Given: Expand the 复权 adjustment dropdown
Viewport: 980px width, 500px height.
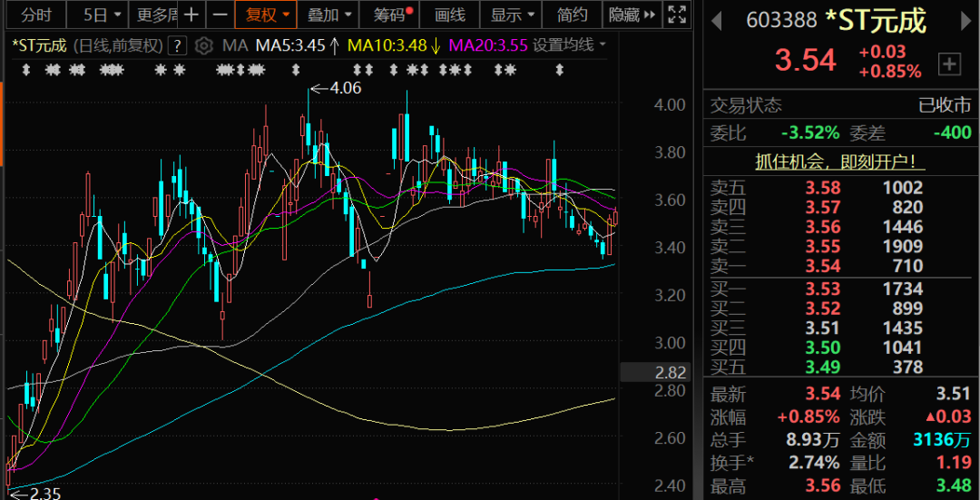Looking at the screenshot, I should [x=266, y=15].
